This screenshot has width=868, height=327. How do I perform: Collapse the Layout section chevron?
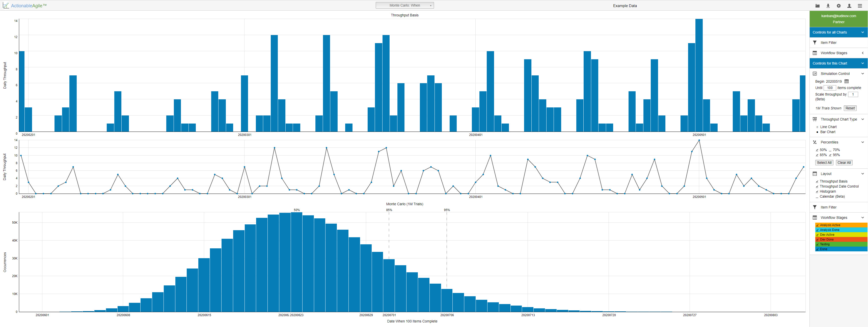pos(863,174)
